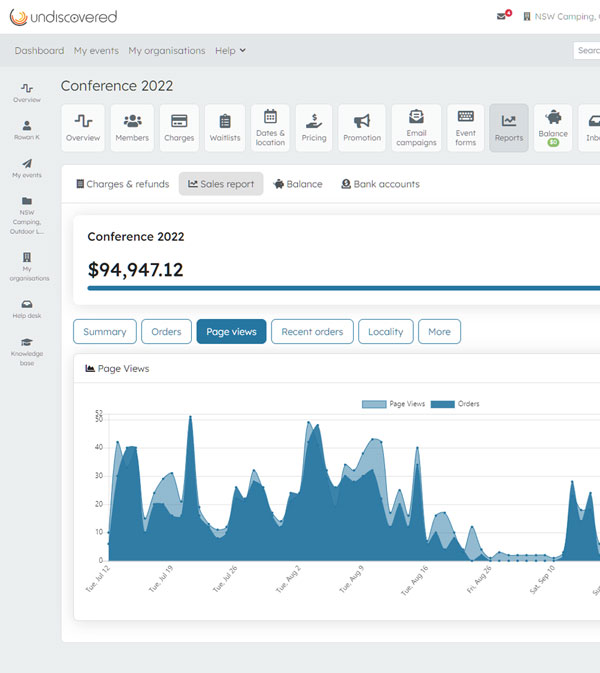The width and height of the screenshot is (600, 673).
Task: Open My events in the sidebar
Action: coord(27,168)
